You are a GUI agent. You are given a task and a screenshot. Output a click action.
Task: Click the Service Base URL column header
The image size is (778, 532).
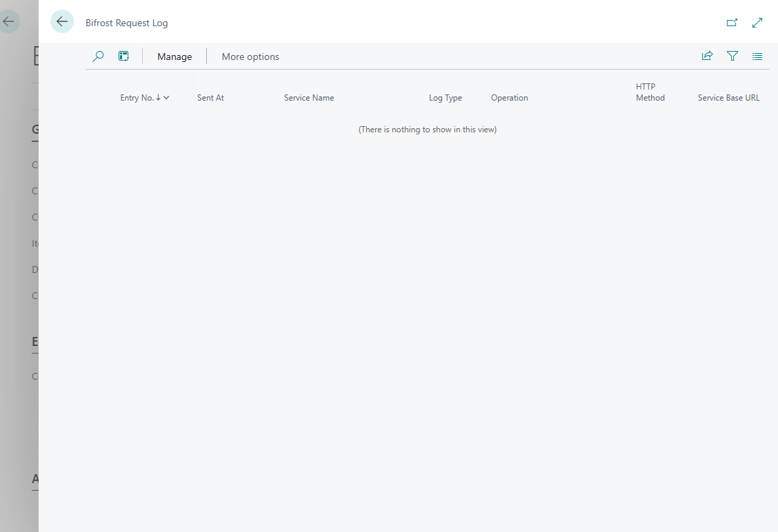pyautogui.click(x=729, y=98)
